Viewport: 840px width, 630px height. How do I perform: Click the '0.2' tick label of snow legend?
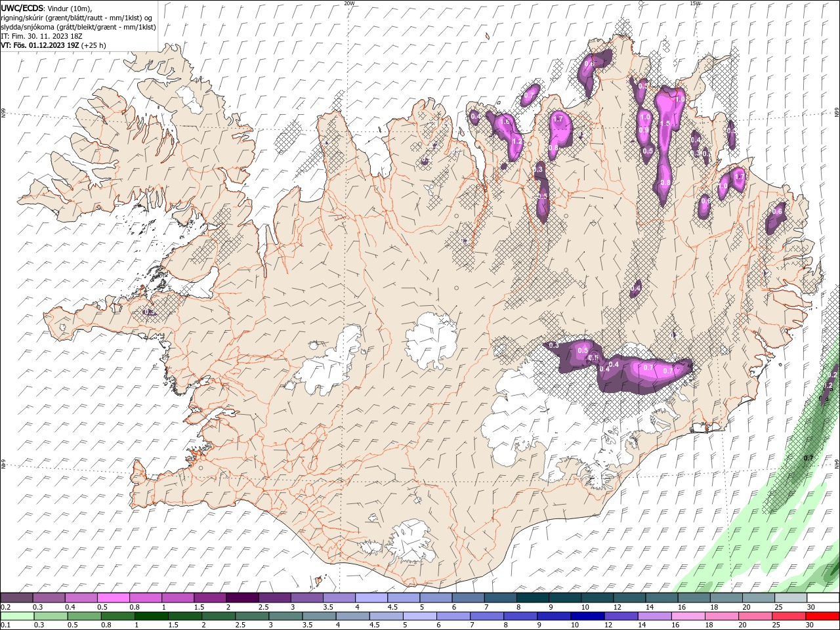5,607
